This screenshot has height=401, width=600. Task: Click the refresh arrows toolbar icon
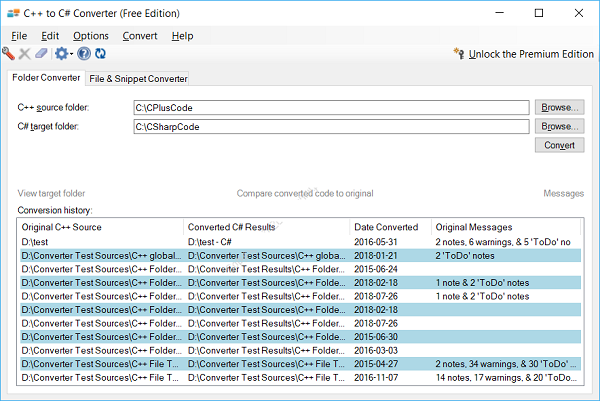pyautogui.click(x=101, y=54)
